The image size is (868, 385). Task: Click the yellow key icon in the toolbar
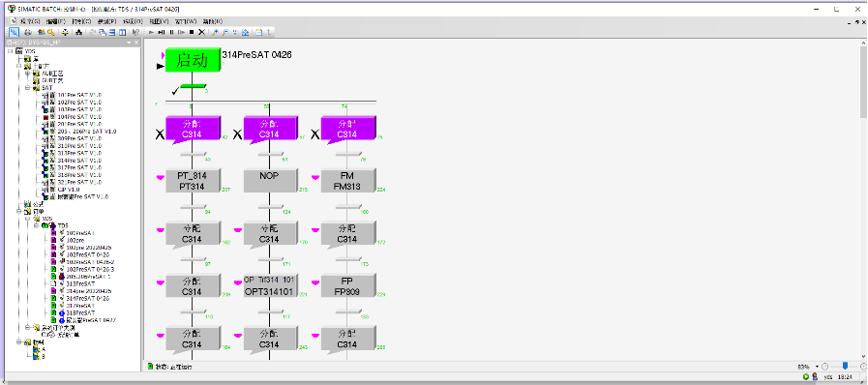point(51,32)
